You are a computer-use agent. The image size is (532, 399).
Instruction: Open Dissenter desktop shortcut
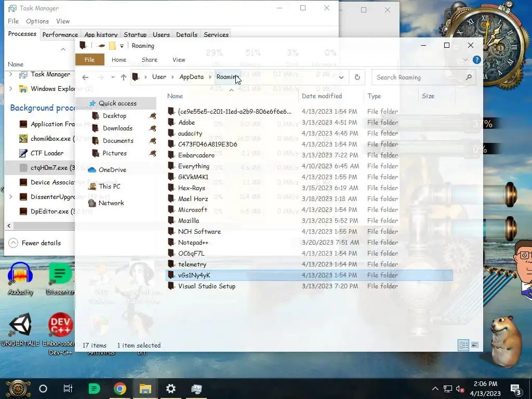coord(60,279)
